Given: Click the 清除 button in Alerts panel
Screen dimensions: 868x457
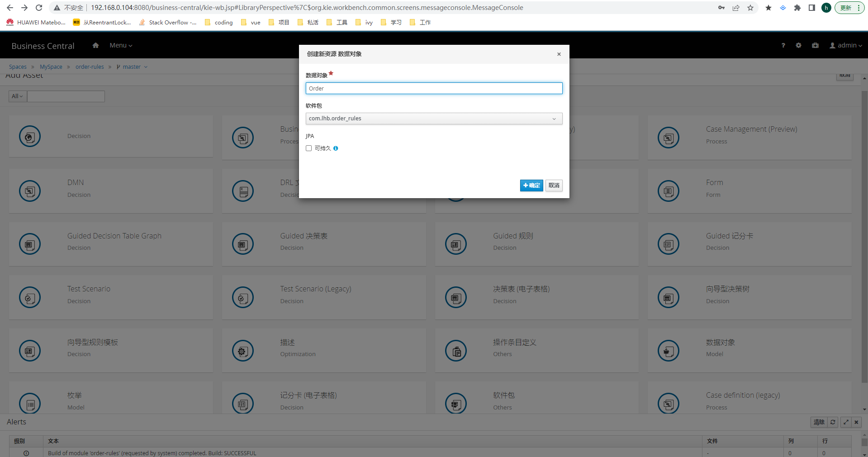Looking at the screenshot, I should pos(819,422).
